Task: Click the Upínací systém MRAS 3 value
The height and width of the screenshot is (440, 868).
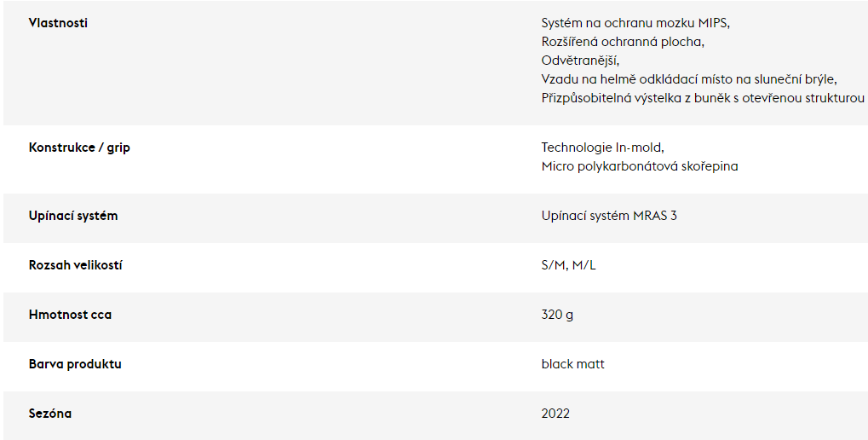Action: [609, 216]
